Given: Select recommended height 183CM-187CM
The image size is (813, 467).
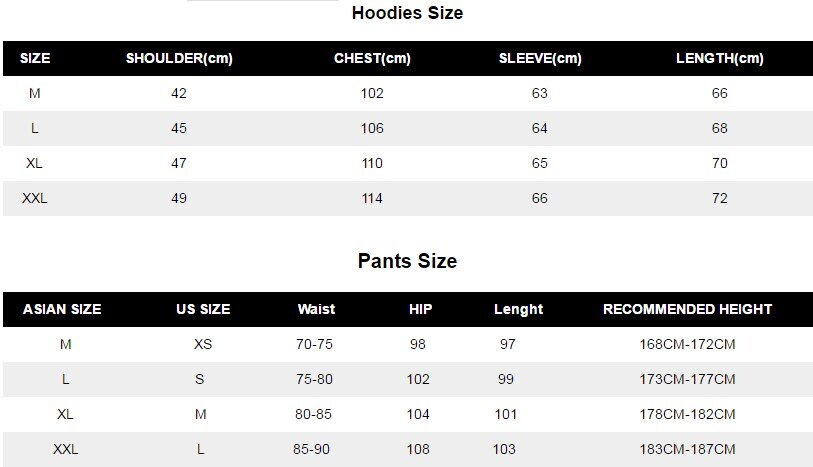Looking at the screenshot, I should coord(687,449).
